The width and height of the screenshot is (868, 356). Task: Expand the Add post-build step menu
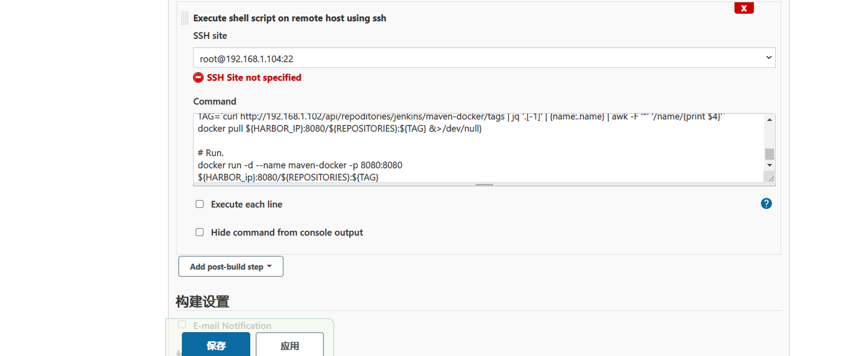point(231,266)
